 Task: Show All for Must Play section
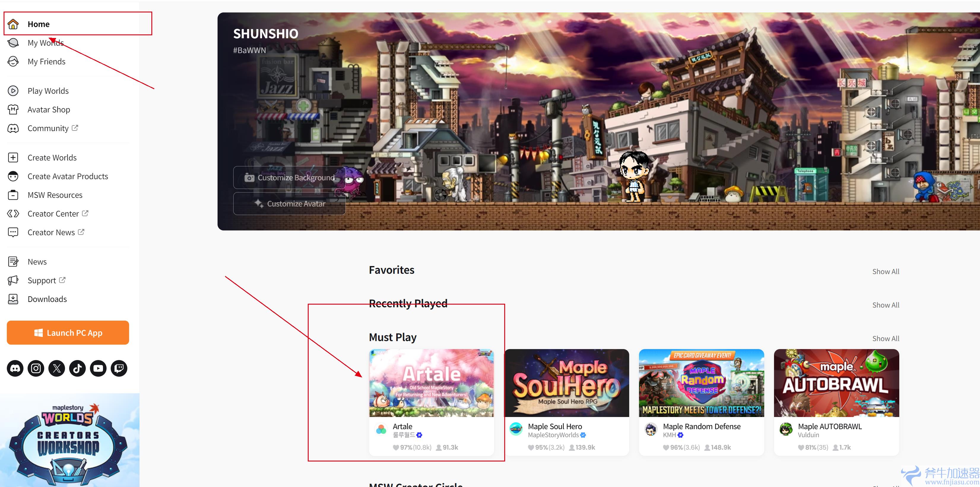point(886,338)
